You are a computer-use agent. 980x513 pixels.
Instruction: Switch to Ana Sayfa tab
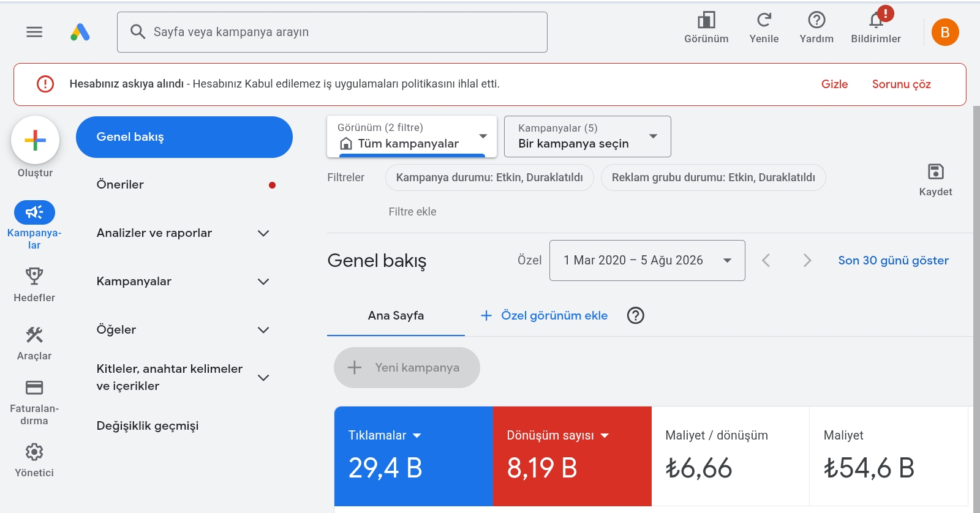coord(396,315)
